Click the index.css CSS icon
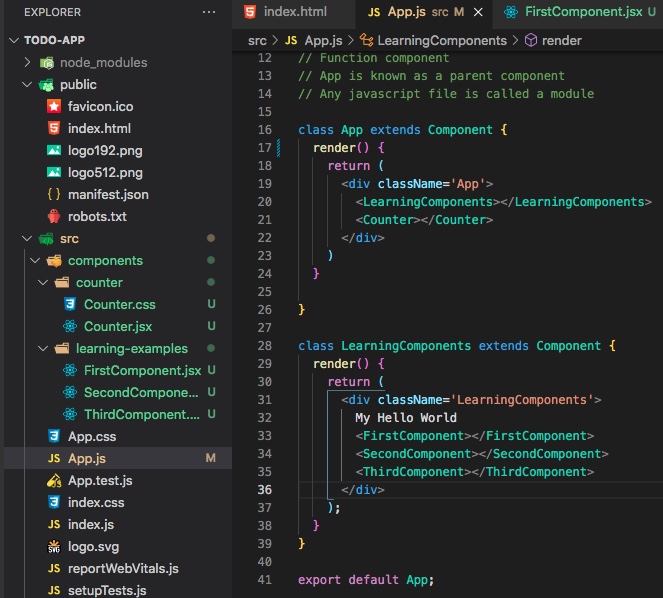Image resolution: width=663 pixels, height=598 pixels. (x=54, y=502)
